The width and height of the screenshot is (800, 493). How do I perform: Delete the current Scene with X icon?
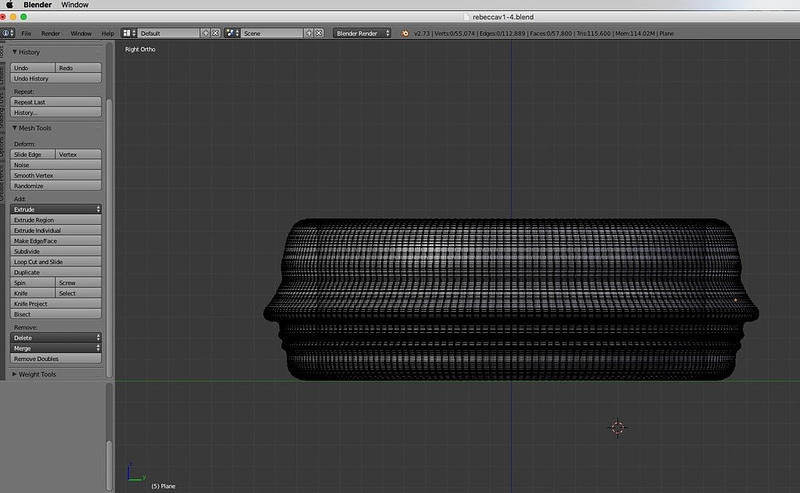coord(319,33)
